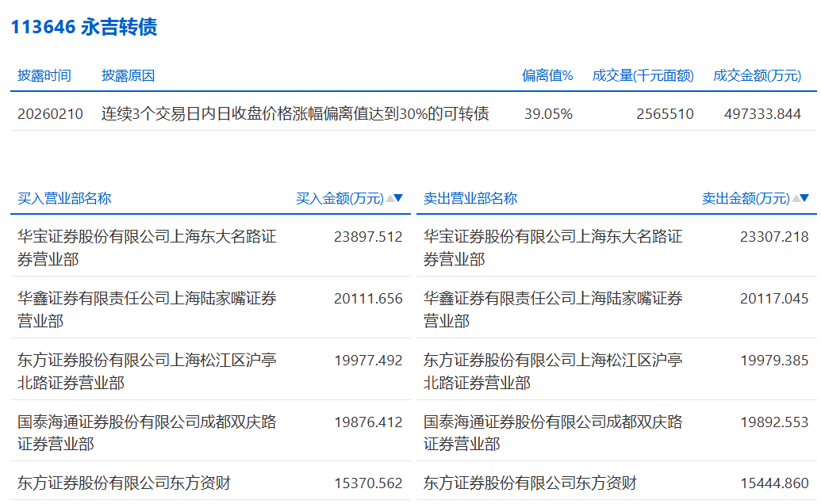This screenshot has height=504, width=821.
Task: Click the 偏离值% column header
Action: (x=547, y=76)
